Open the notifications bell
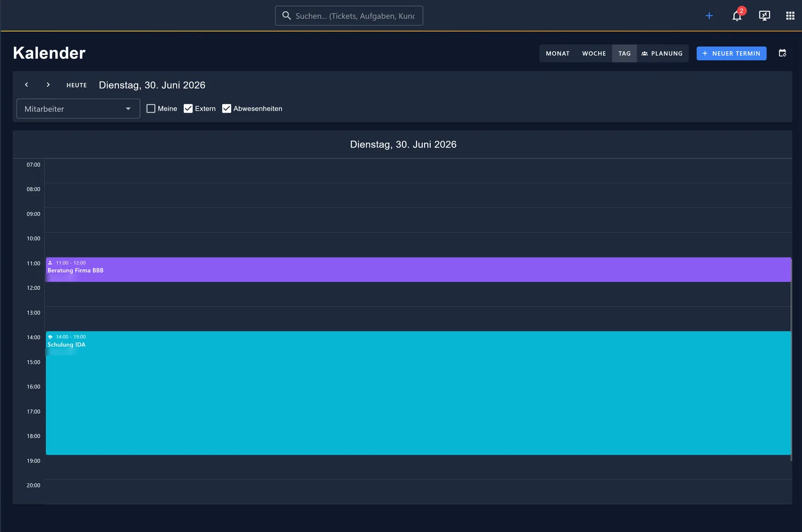 coord(737,16)
